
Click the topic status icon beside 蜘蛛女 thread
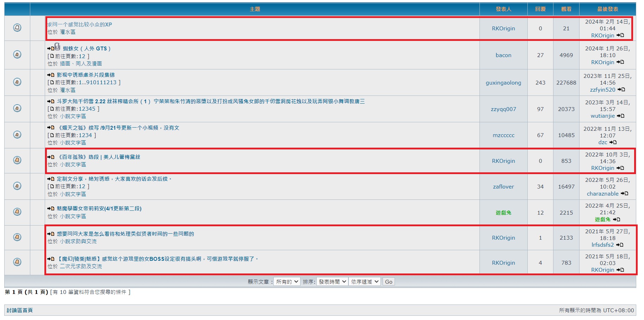pyautogui.click(x=17, y=55)
